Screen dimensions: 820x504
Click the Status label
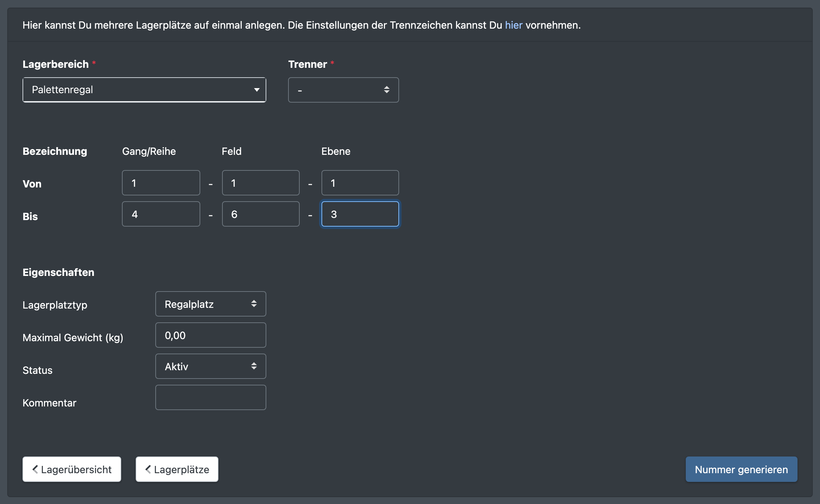37,370
